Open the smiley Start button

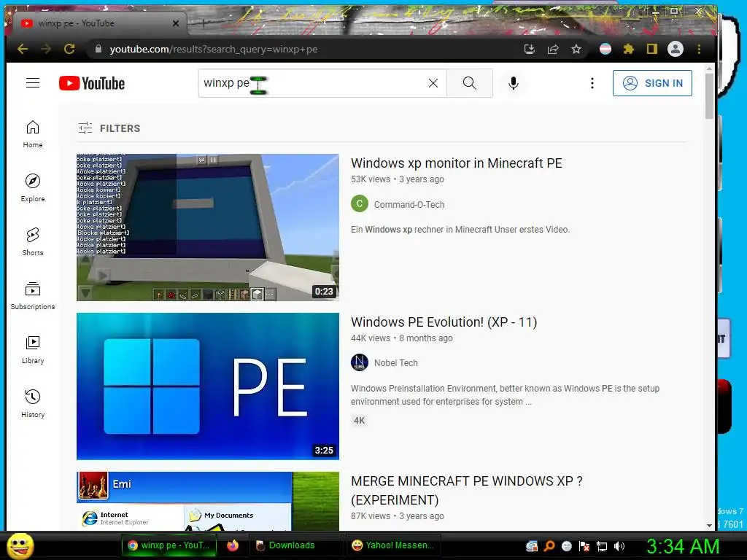(20, 545)
